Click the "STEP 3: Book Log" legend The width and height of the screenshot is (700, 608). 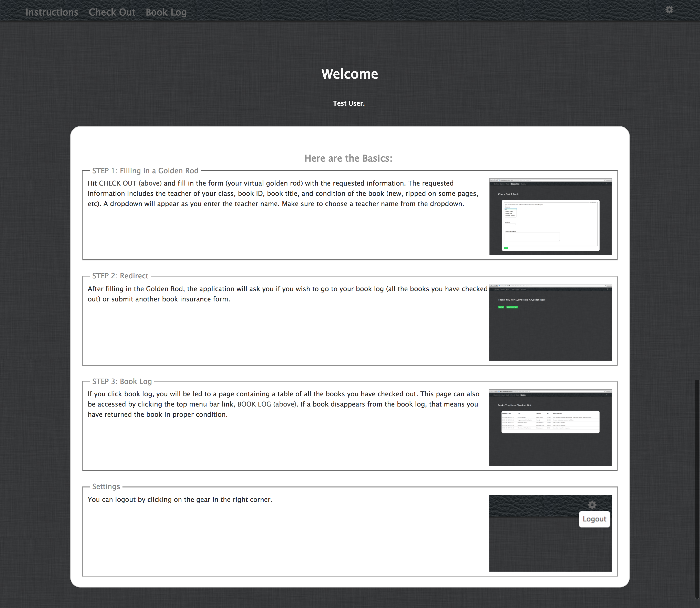pyautogui.click(x=122, y=381)
